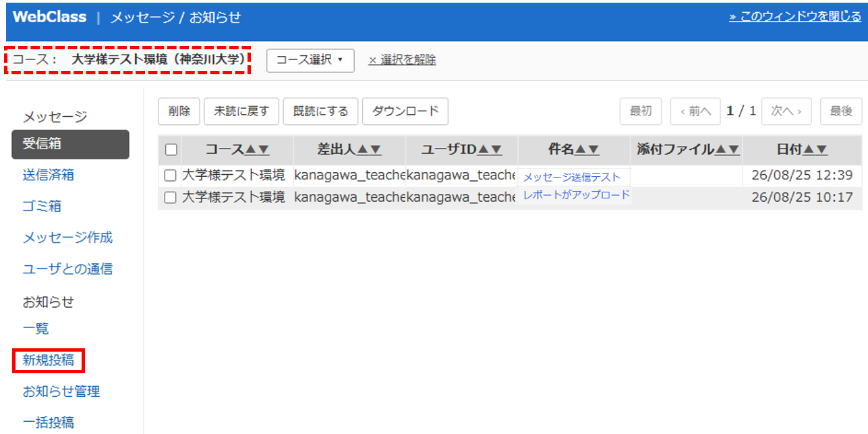
Task: Sort by ユーザID column header
Action: (x=462, y=150)
